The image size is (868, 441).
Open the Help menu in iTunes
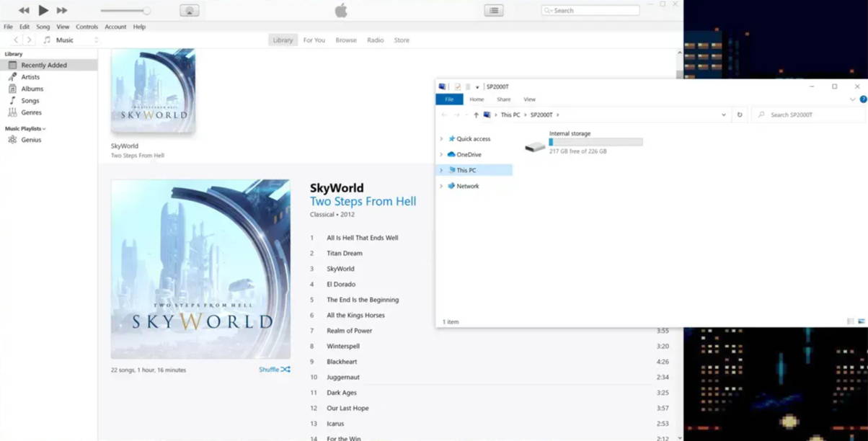tap(139, 27)
